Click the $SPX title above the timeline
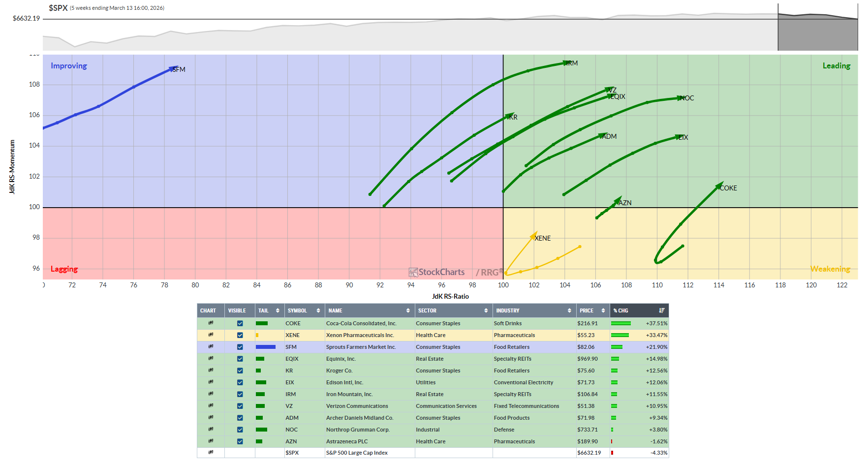Image resolution: width=868 pixels, height=465 pixels. [x=58, y=8]
